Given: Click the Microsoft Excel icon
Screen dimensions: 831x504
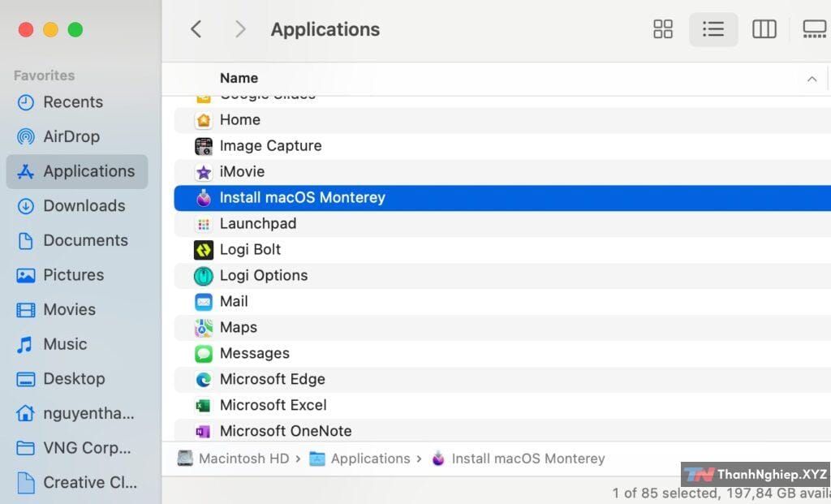Looking at the screenshot, I should 204,406.
